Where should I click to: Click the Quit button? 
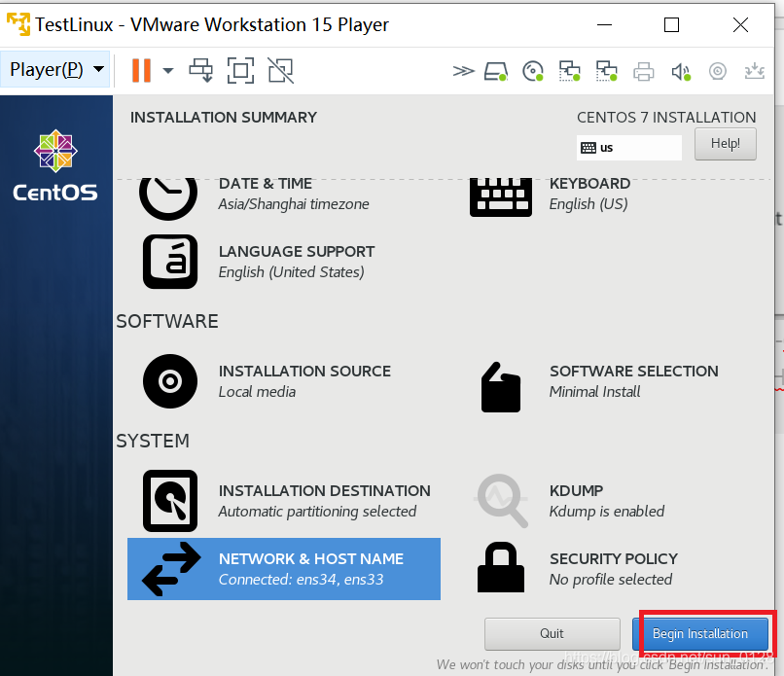click(552, 634)
